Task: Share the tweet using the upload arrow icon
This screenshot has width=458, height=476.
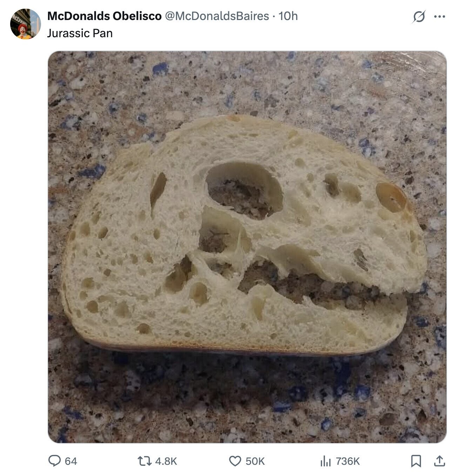Action: [439, 461]
